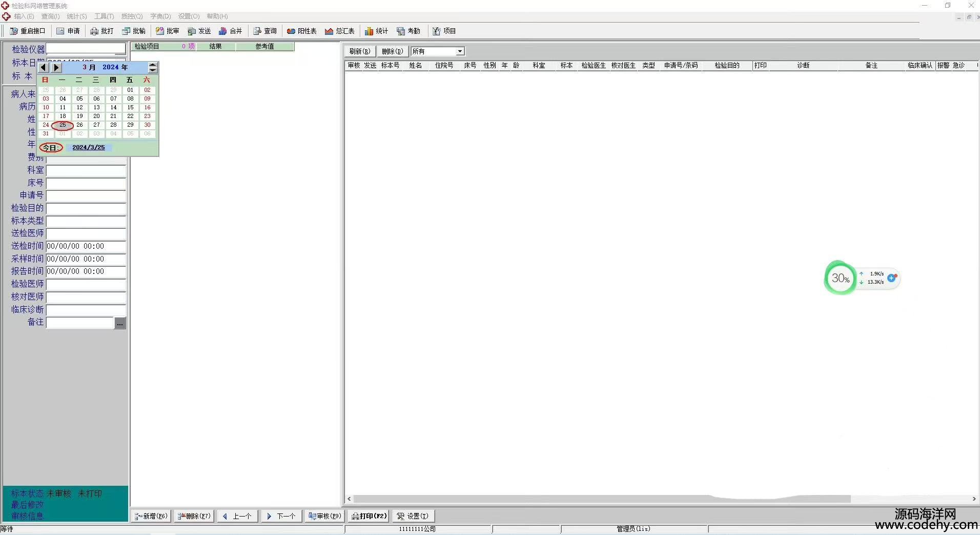Expand the 所有 filter dropdown
This screenshot has height=535, width=980.
click(460, 51)
